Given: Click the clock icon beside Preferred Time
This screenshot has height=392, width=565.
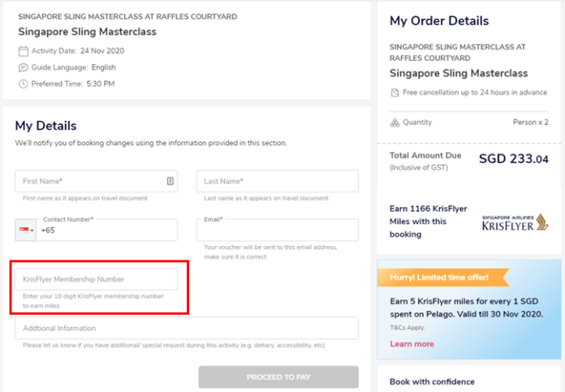Looking at the screenshot, I should [23, 84].
